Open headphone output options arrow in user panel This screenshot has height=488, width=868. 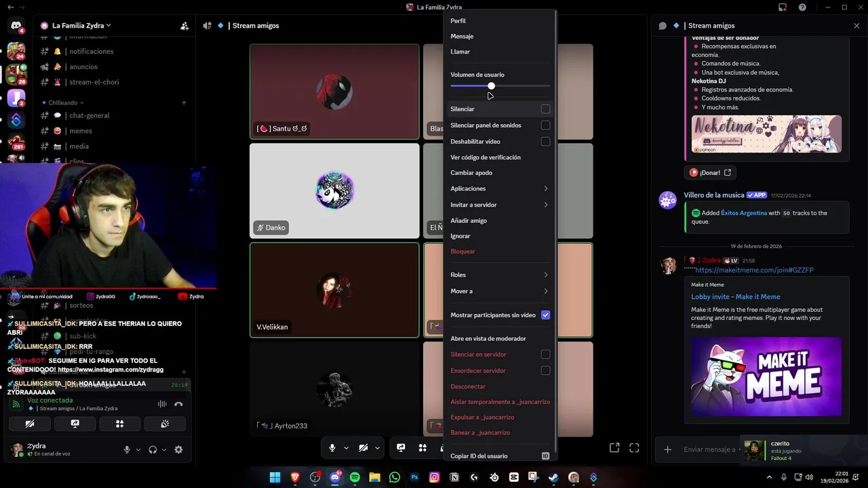[x=164, y=449]
